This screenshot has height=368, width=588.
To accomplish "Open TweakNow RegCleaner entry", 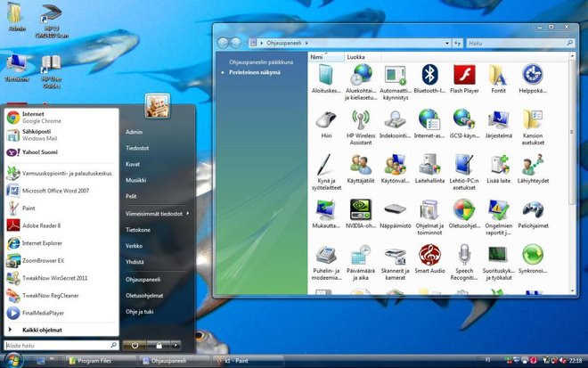I will tap(61, 295).
